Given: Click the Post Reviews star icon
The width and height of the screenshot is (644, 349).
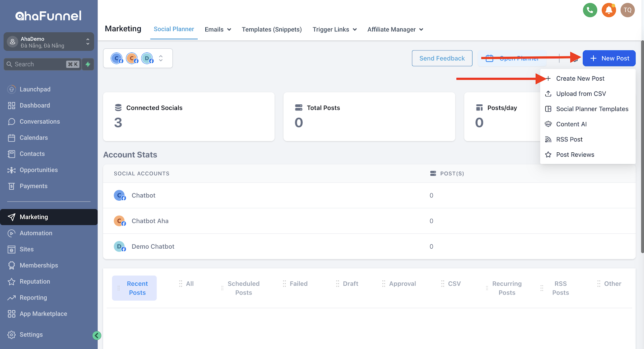Looking at the screenshot, I should pos(548,154).
